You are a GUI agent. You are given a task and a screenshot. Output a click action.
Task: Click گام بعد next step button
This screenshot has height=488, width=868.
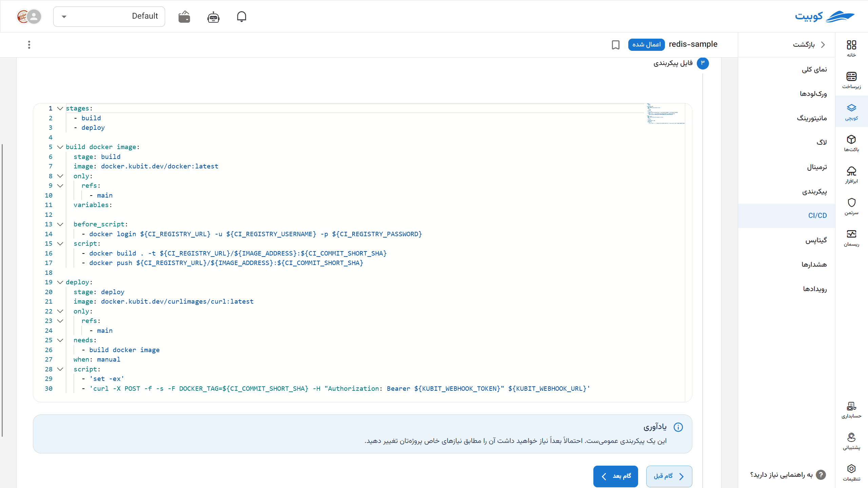tap(615, 476)
